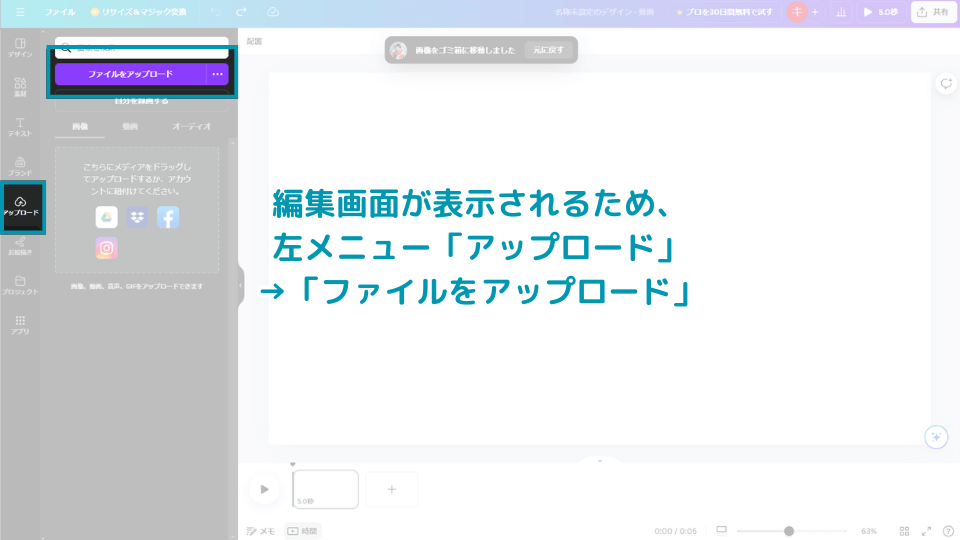Add a collaborator with plus icon

click(815, 12)
